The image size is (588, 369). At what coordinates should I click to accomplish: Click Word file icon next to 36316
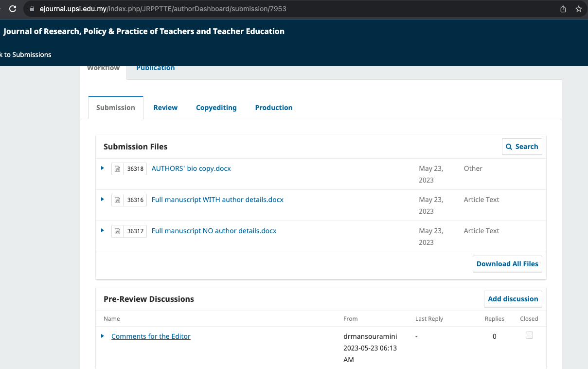pos(117,200)
